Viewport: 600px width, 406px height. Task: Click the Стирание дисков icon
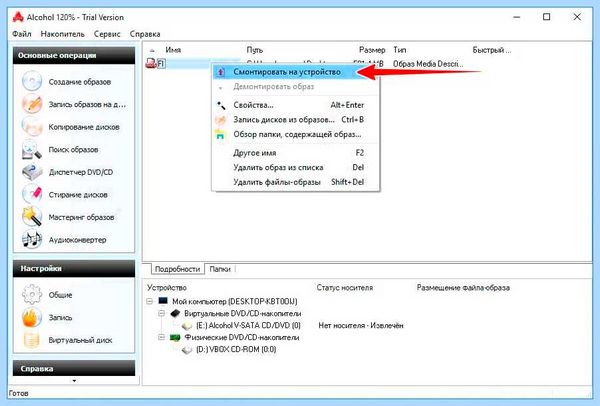32,194
